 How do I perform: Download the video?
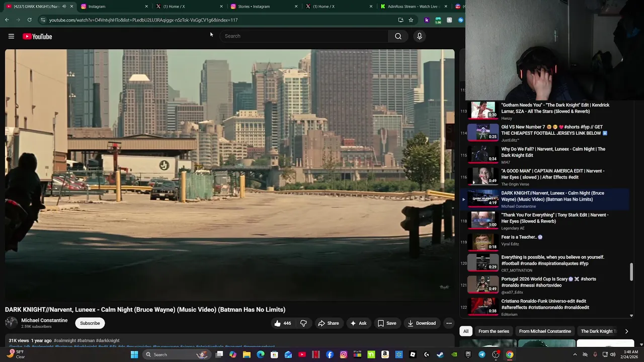422,323
